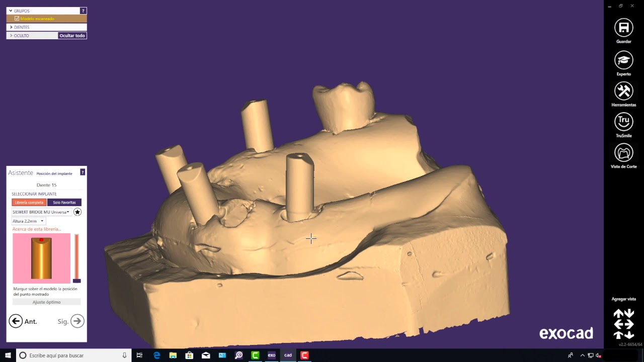Screen dimensions: 644x362
Task: Click the Guardar save icon
Action: coord(623,28)
